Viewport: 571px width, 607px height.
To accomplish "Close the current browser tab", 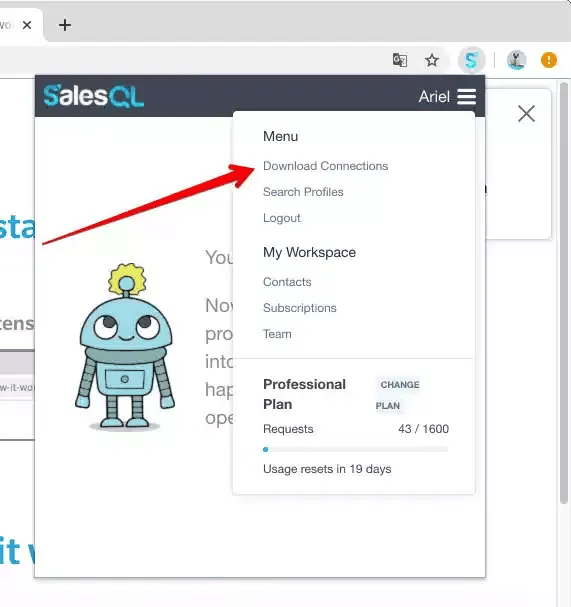I will (x=27, y=25).
